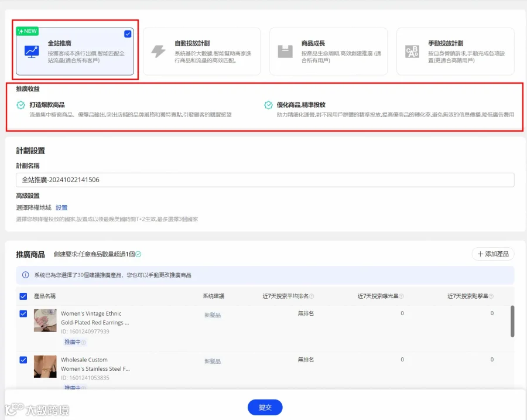
Task: Select the 手動投放計劃 plan card
Action: pos(456,52)
